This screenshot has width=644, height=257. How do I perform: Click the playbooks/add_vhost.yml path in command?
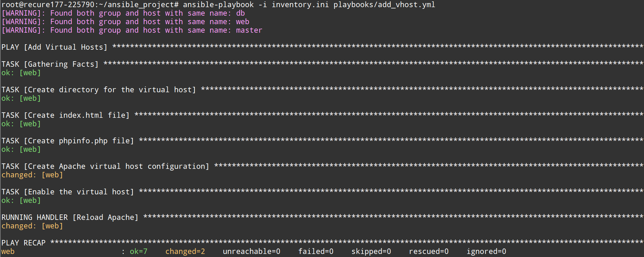[384, 5]
